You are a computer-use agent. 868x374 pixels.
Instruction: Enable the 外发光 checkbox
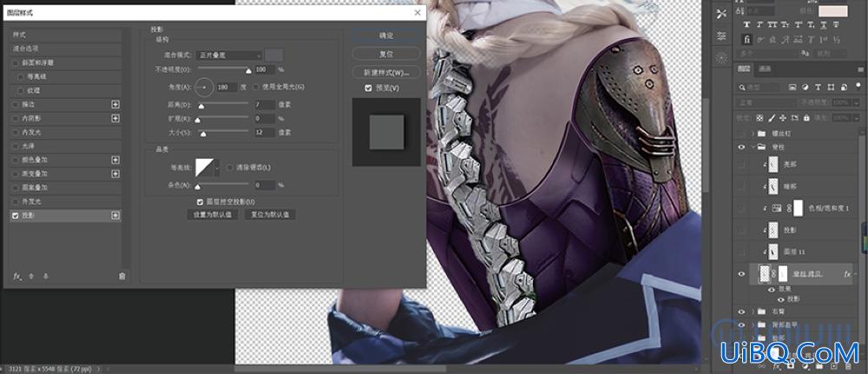[x=16, y=201]
